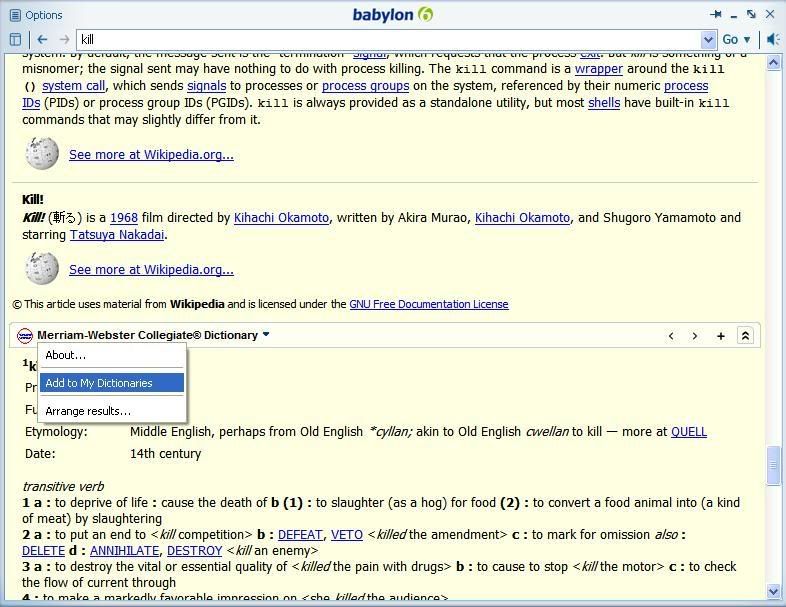The image size is (786, 607).
Task: Open the wrapper link
Action: 599,69
